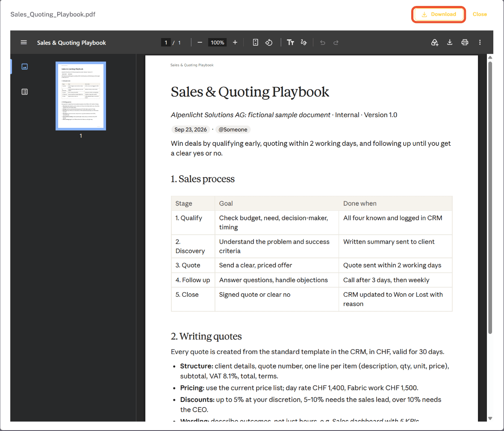Open the more actions three-dot menu
The height and width of the screenshot is (431, 504).
[x=480, y=42]
